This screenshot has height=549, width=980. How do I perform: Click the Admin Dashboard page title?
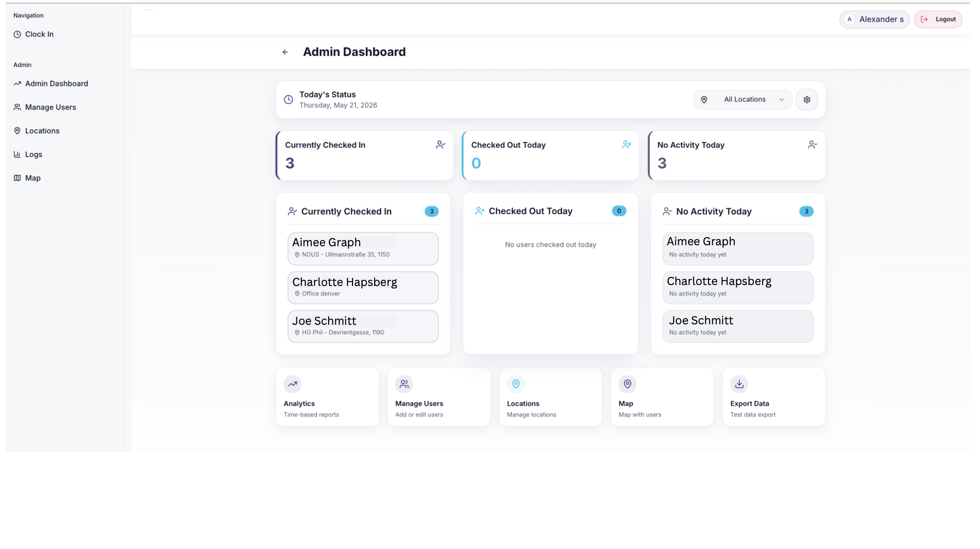(354, 52)
